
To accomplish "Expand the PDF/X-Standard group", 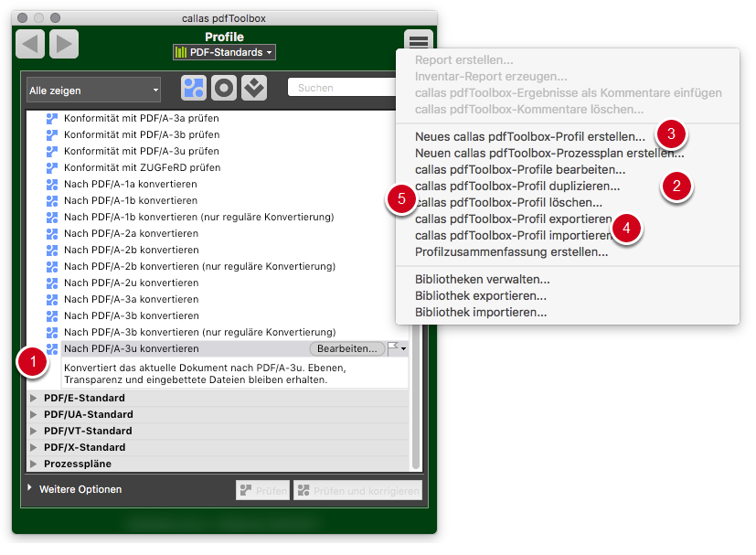I will coord(33,447).
